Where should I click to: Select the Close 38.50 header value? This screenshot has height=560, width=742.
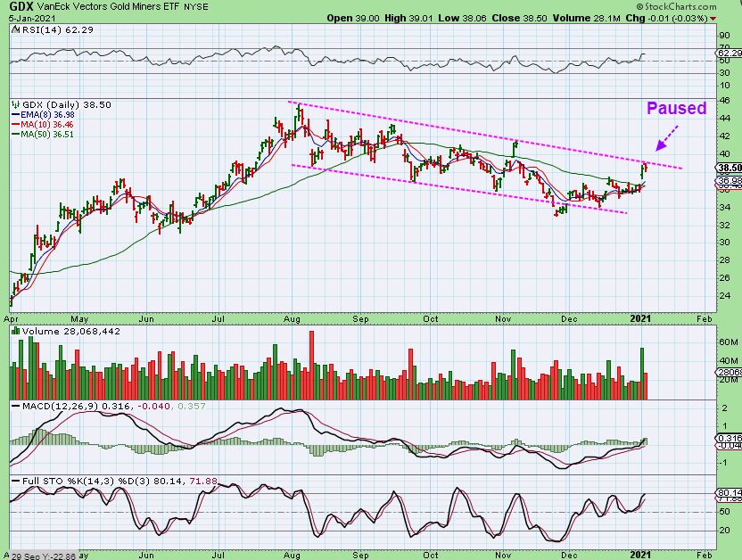coord(520,18)
